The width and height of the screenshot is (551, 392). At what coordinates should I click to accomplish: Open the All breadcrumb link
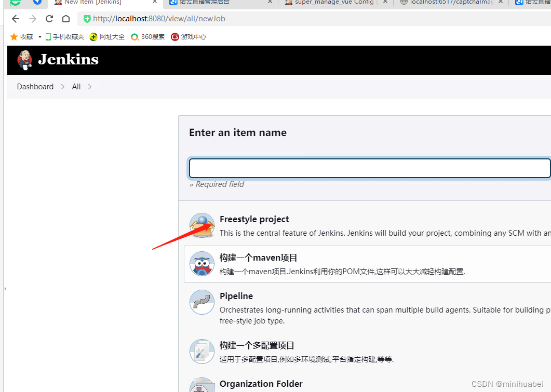[x=76, y=87]
